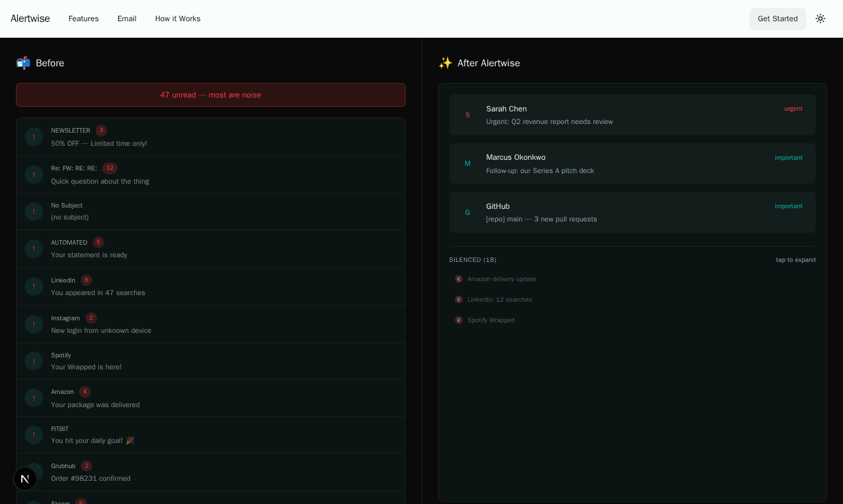Viewport: 843px width, 504px height.
Task: Click the exclamation icon on NEWSLETTER row
Action: (x=34, y=137)
